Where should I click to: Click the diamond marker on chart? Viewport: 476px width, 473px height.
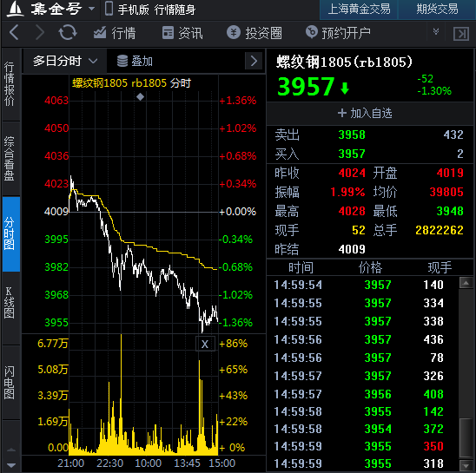pyautogui.click(x=140, y=97)
